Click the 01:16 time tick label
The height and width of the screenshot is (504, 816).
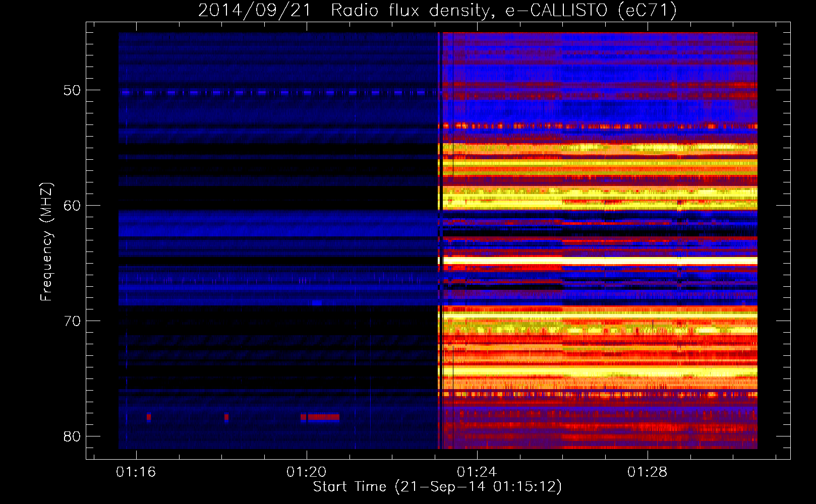[136, 472]
